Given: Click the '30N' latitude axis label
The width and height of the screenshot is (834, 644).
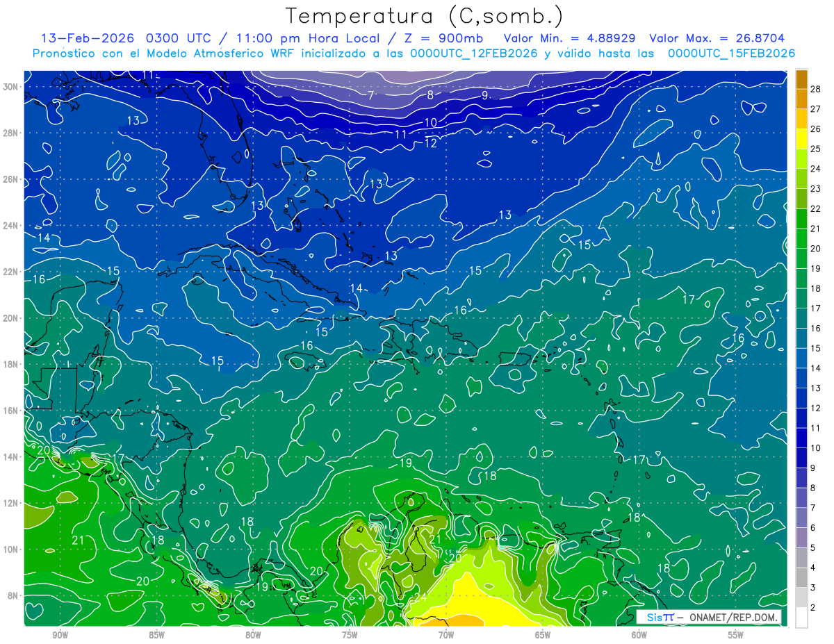Looking at the screenshot, I should 12,86.
